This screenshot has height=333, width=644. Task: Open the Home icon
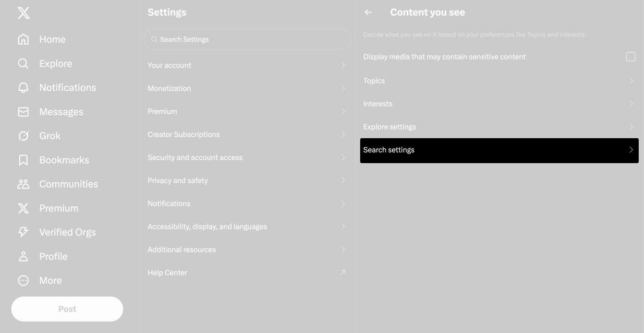(x=23, y=39)
